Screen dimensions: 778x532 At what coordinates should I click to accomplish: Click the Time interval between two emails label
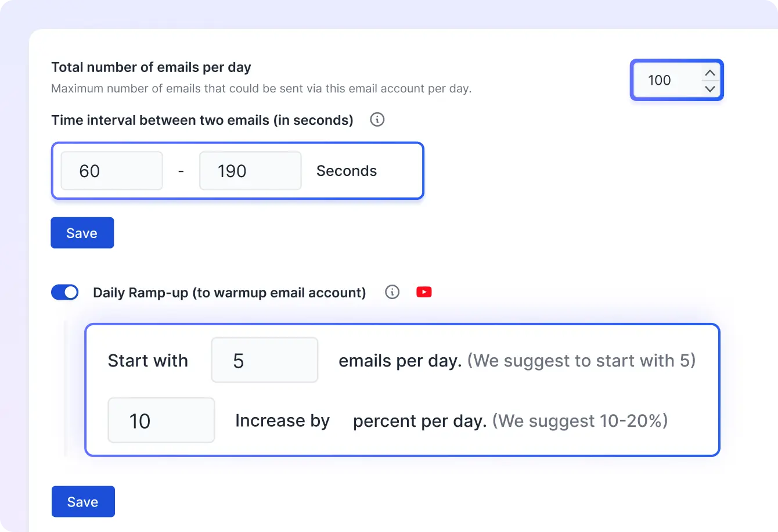tap(202, 120)
